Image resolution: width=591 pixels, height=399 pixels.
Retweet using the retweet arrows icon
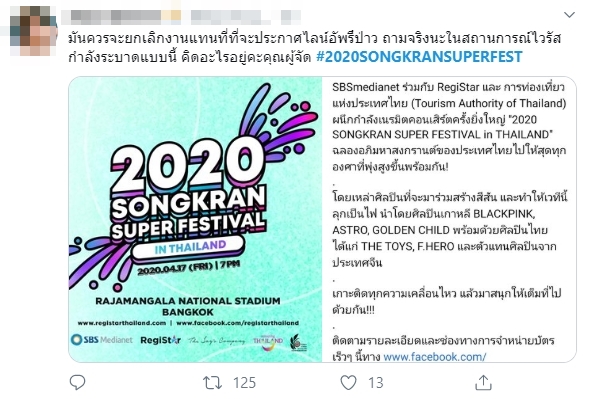click(213, 383)
